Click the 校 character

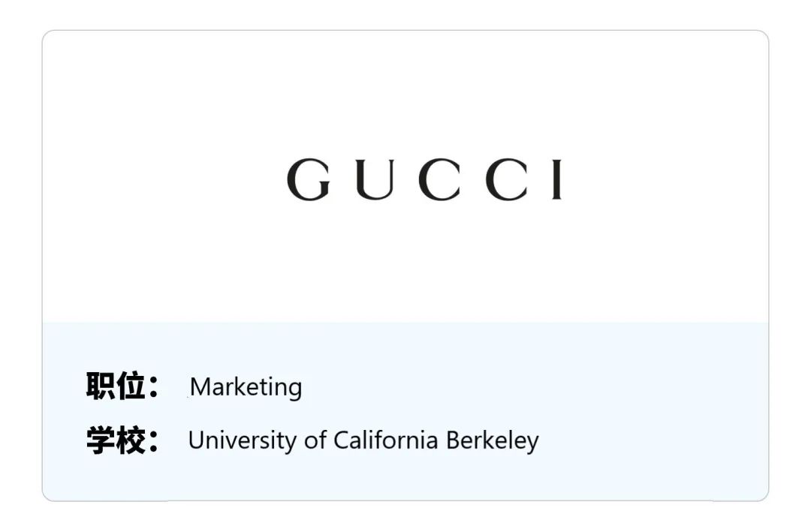coord(131,440)
